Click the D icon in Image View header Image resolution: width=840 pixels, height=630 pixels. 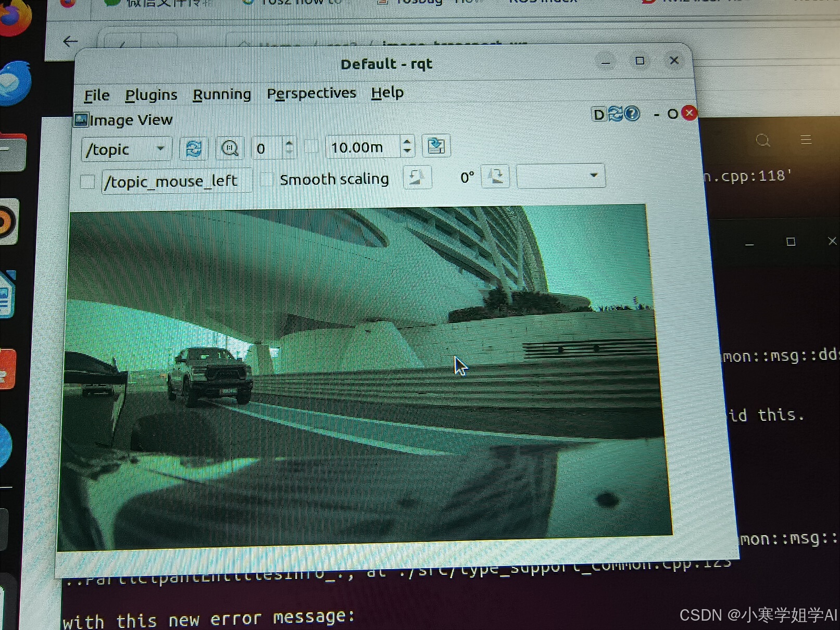point(599,114)
